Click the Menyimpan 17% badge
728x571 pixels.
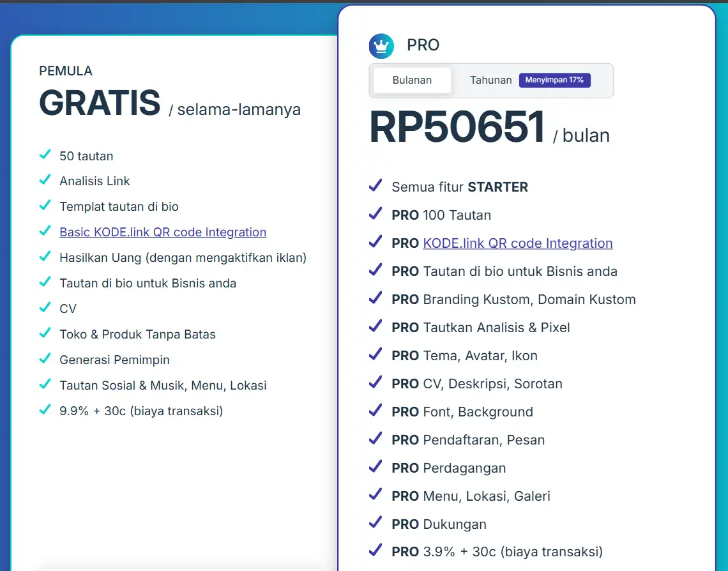(554, 80)
